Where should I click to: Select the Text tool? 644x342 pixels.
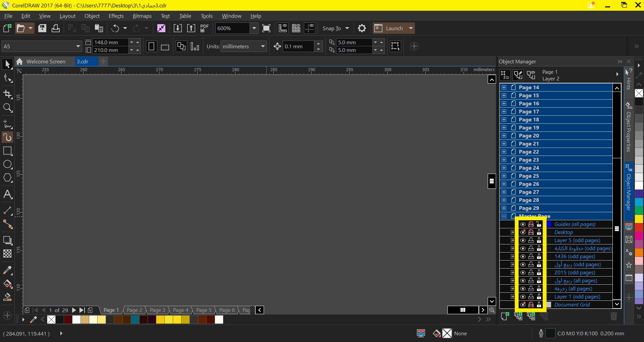7,194
